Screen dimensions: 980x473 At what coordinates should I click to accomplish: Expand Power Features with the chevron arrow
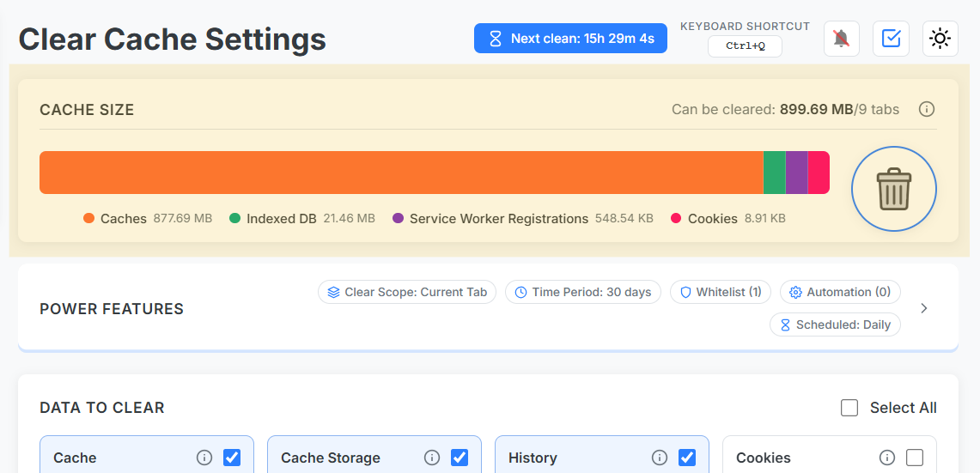(x=924, y=308)
